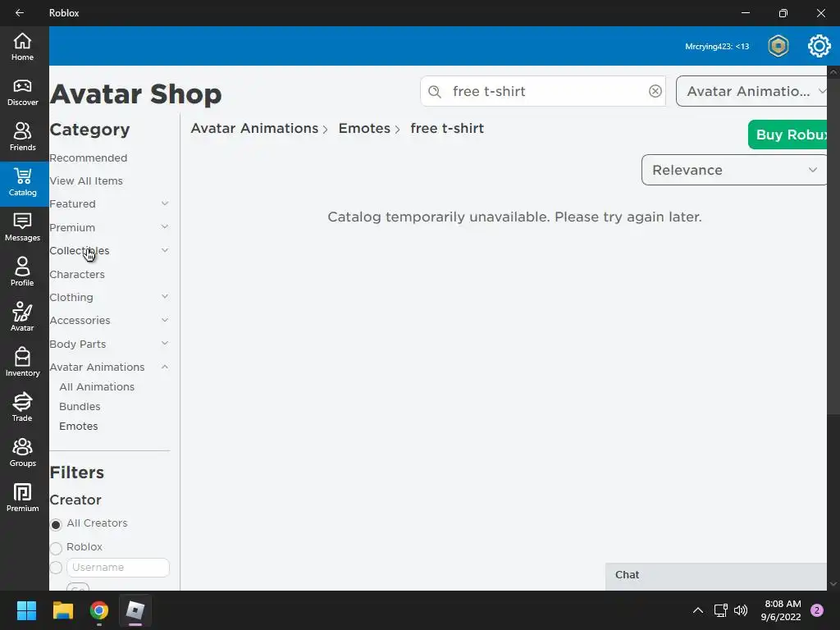Image resolution: width=840 pixels, height=630 pixels.
Task: Select the All Creators radio button
Action: (56, 524)
